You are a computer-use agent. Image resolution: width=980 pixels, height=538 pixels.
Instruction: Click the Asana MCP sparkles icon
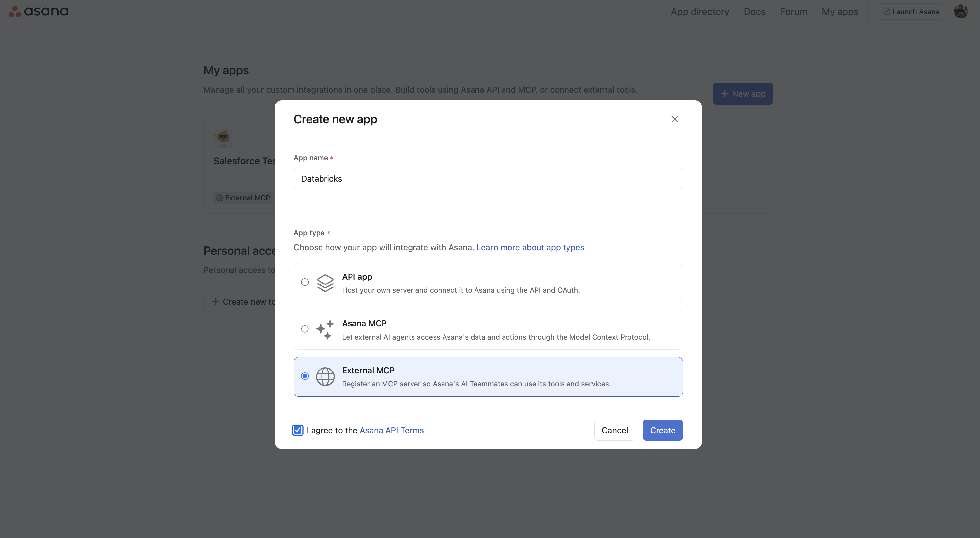pos(325,330)
